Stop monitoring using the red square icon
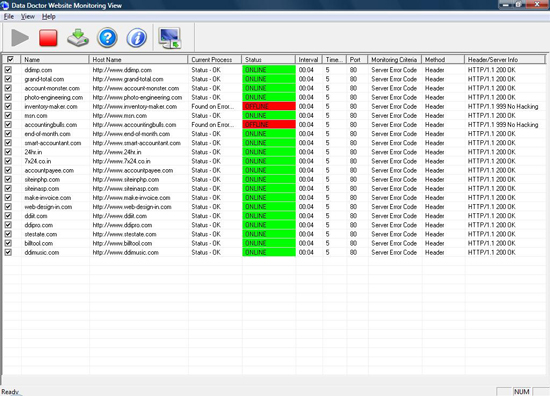Viewport: 550px width, 396px height. tap(48, 38)
